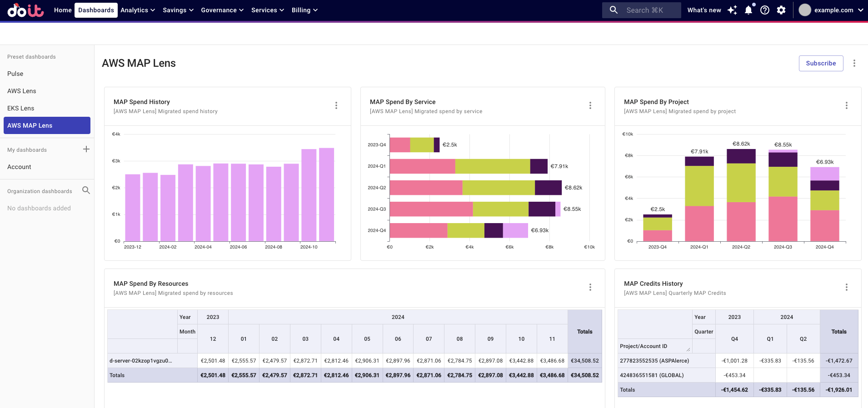
Task: Open MAP Credits History widget menu
Action: pyautogui.click(x=847, y=287)
